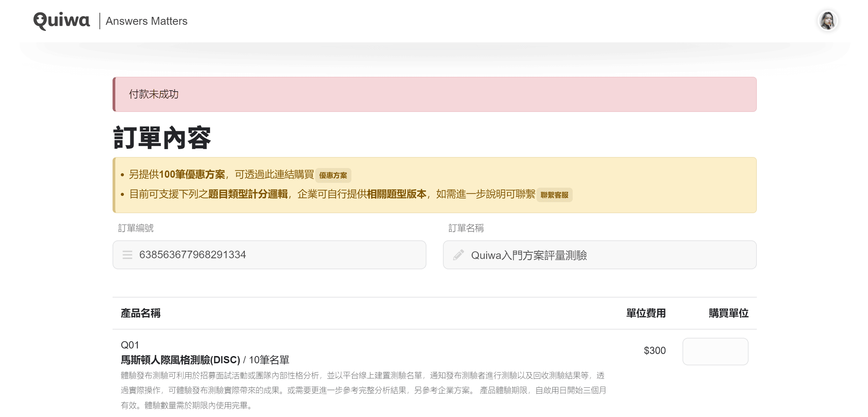Click the bold 100筆優惠方案 text
Image resolution: width=868 pixels, height=417 pixels.
click(x=192, y=175)
